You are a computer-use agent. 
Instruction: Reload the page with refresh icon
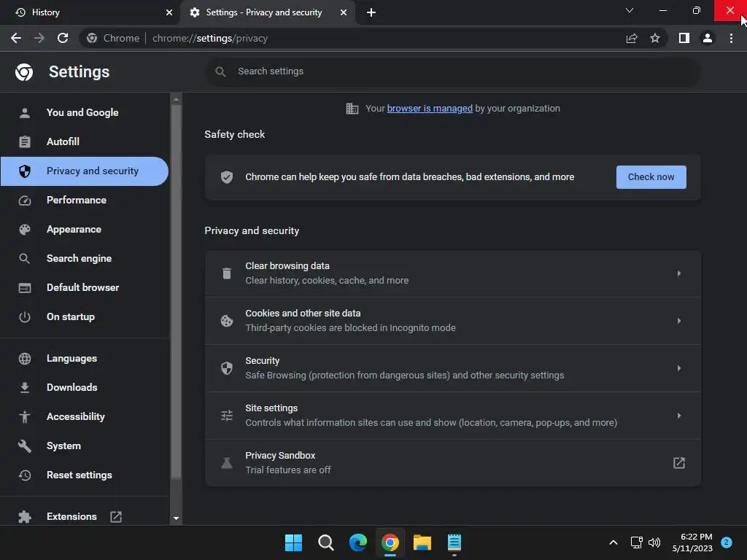(63, 38)
